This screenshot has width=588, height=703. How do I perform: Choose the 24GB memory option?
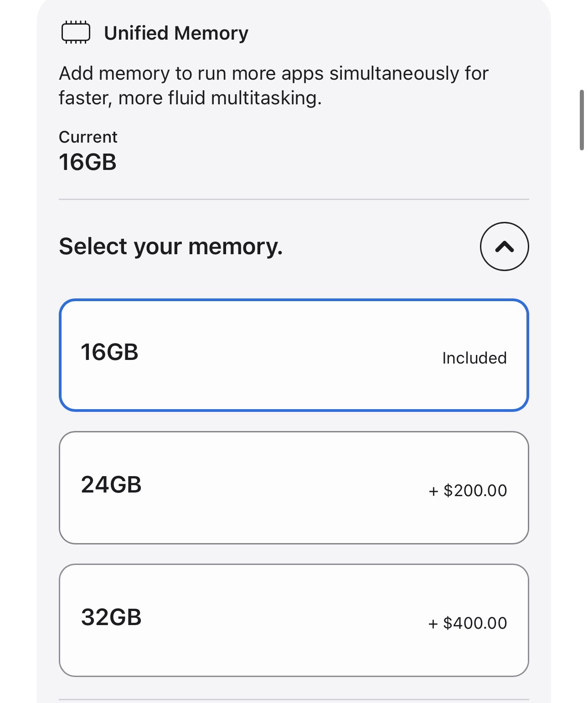click(x=294, y=487)
